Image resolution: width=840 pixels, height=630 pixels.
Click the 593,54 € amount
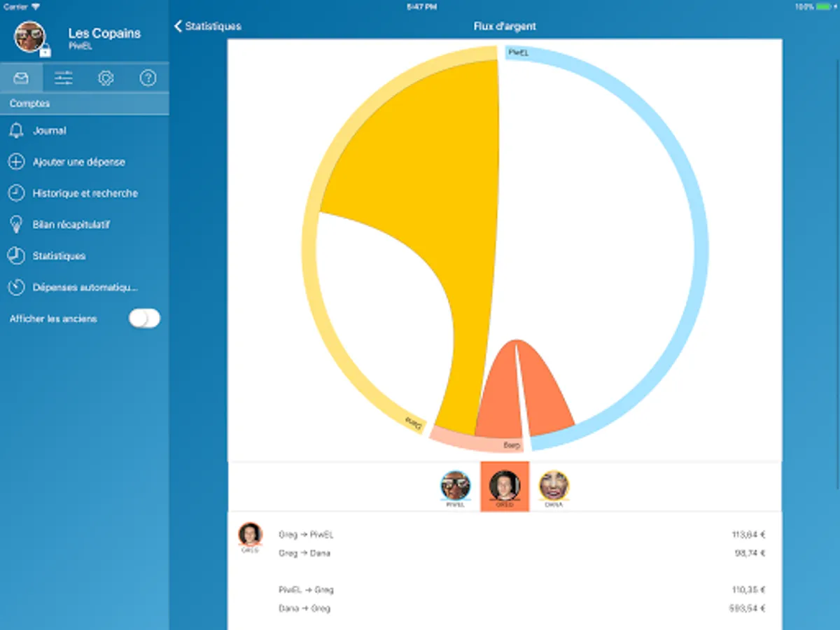point(748,608)
